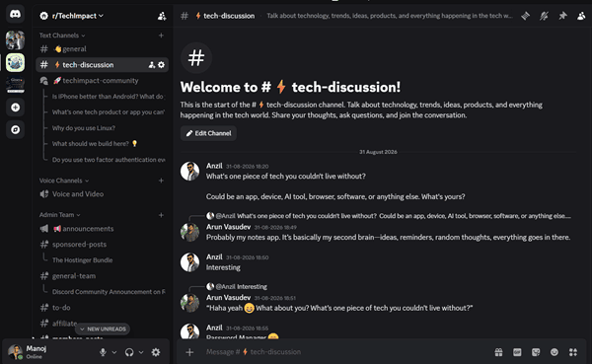Open the GIF picker button
The image size is (592, 364).
click(x=517, y=352)
